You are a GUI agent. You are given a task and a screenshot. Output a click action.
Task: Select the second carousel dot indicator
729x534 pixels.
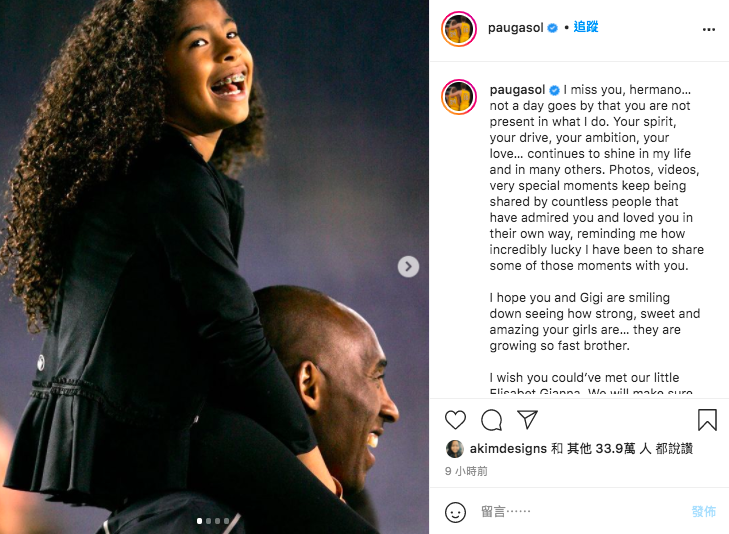(208, 521)
